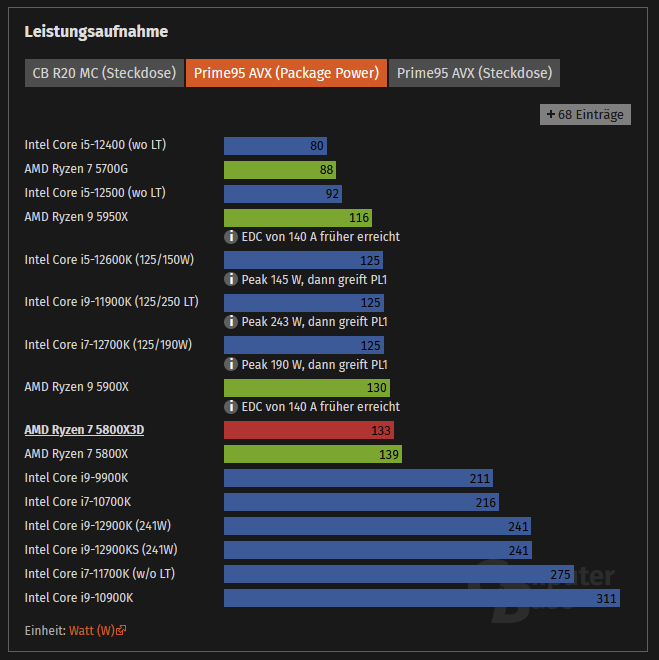This screenshot has width=659, height=660.
Task: Click label Intel Core i7-10700K
Action: click(78, 502)
